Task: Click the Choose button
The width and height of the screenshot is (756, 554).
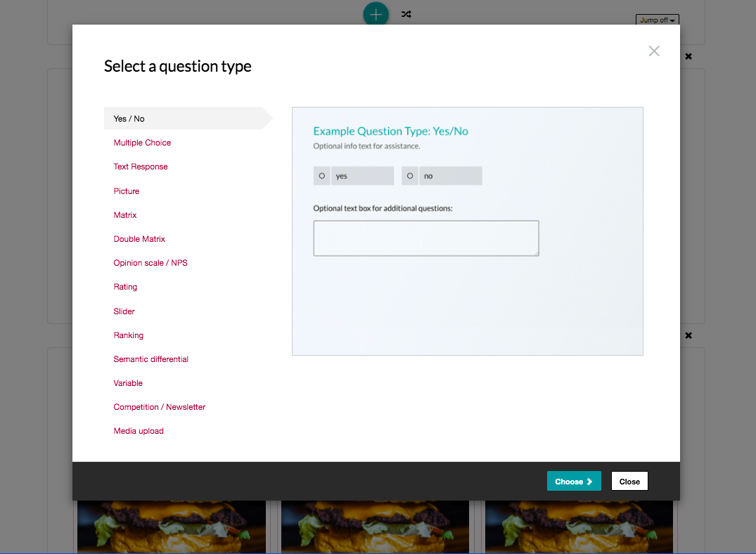Action: coord(574,481)
